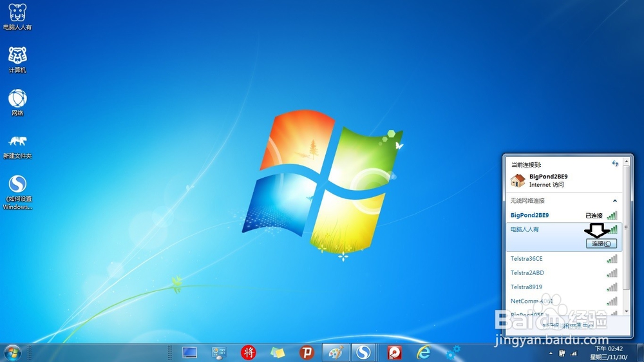Open the orange P app in taskbar
The width and height of the screenshot is (644, 362).
[x=307, y=352]
